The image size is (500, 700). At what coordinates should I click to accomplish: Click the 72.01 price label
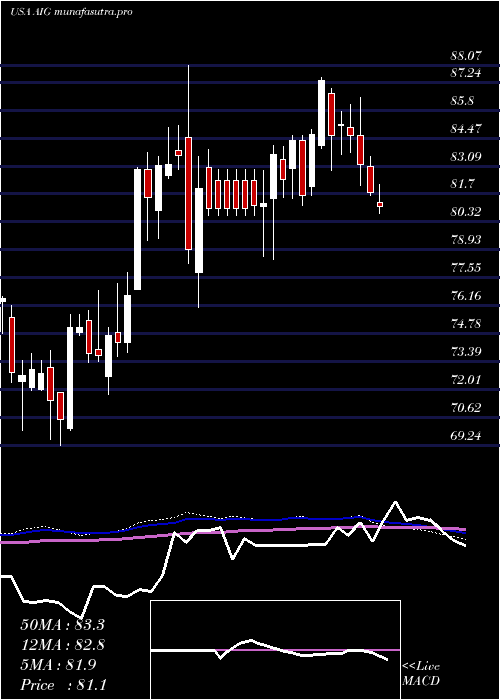[466, 380]
